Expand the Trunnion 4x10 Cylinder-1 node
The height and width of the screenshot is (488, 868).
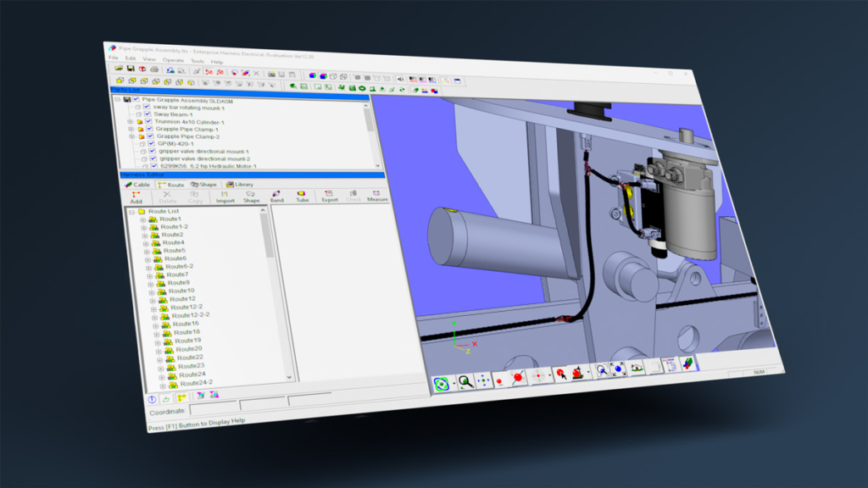click(x=130, y=122)
